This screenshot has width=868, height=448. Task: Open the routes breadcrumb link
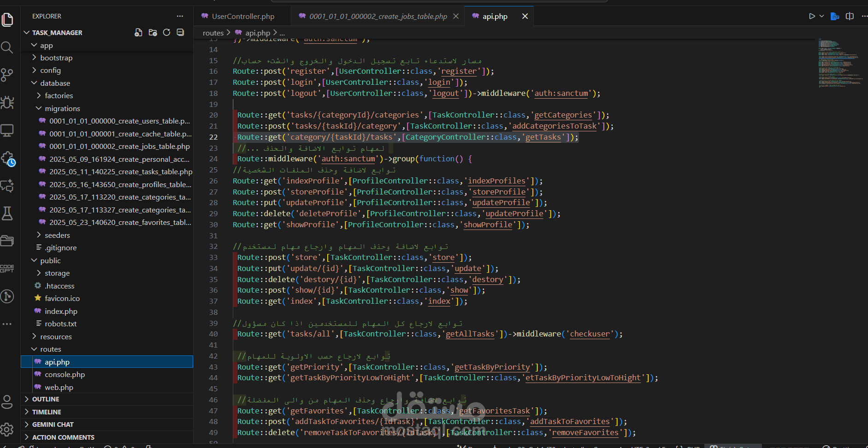(213, 33)
